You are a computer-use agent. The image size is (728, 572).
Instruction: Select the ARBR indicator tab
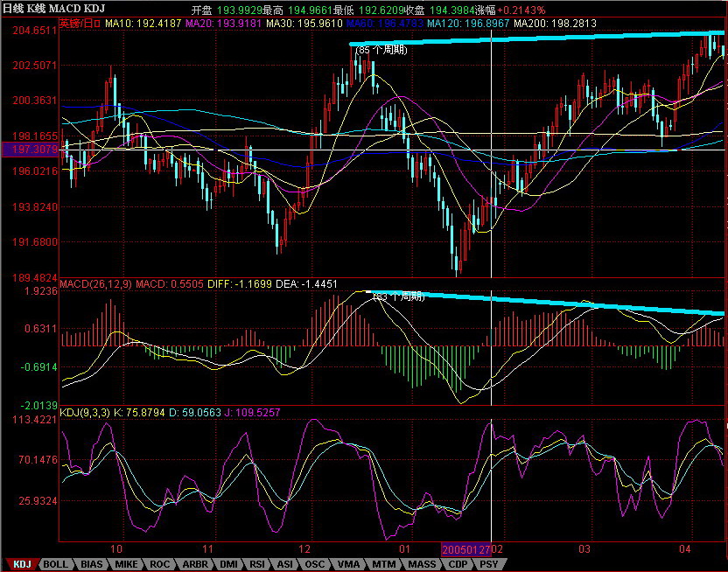point(195,564)
